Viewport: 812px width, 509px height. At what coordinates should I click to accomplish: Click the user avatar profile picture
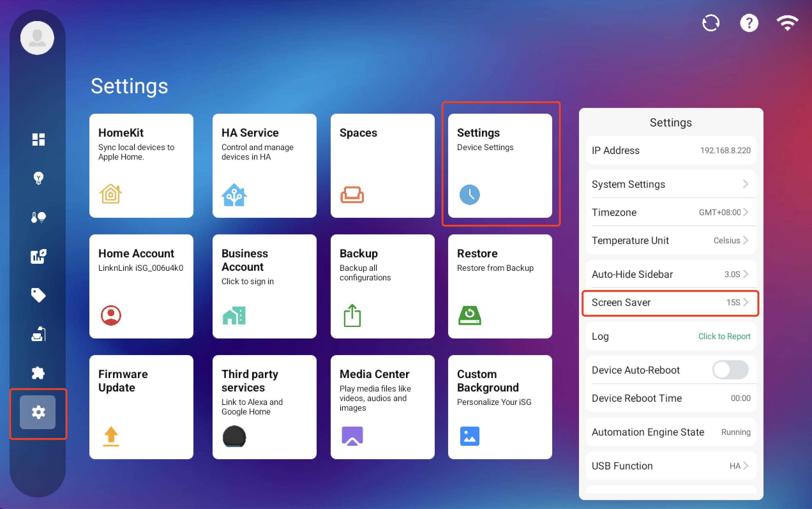coord(37,38)
